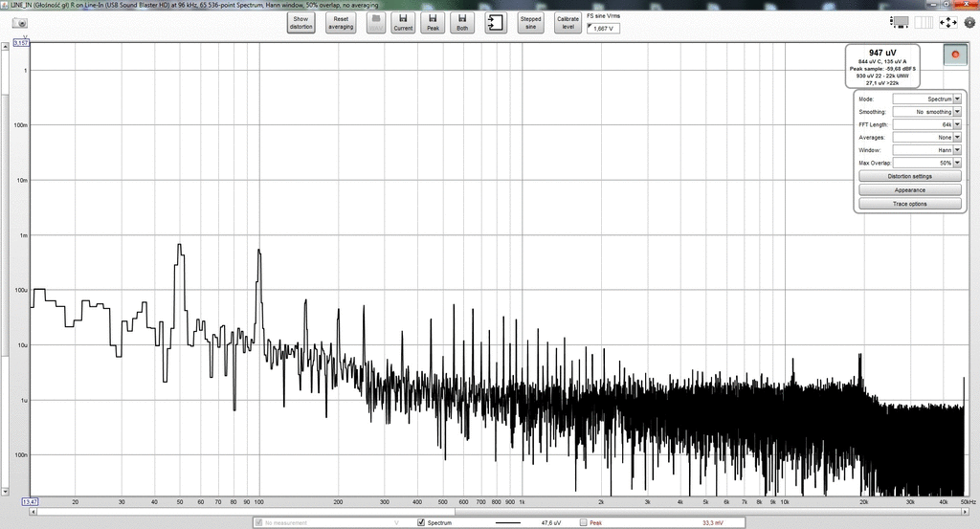Click the Show distortion button
The image size is (980, 529).
tap(301, 23)
